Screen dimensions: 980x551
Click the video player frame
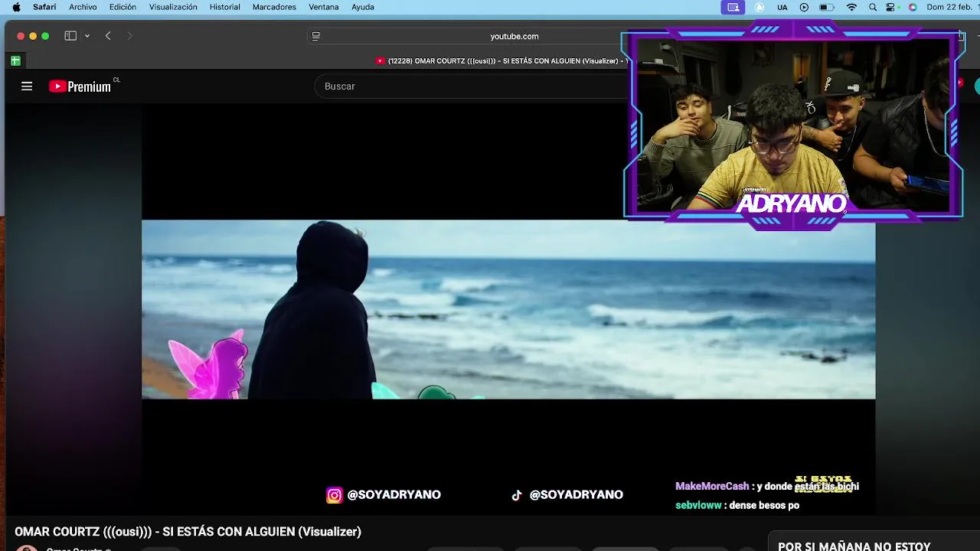(x=508, y=309)
